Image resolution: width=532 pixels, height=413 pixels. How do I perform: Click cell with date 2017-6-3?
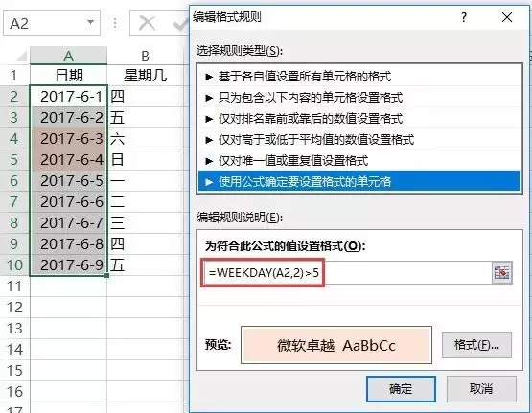(68, 138)
